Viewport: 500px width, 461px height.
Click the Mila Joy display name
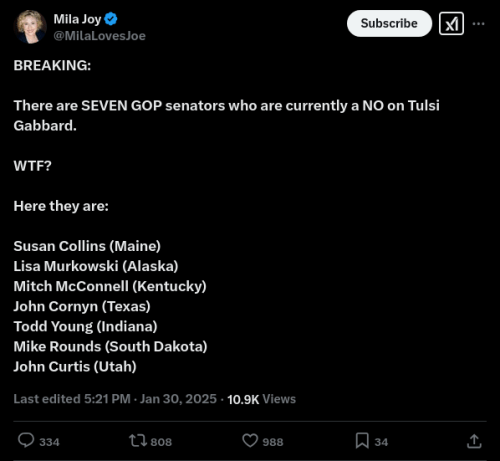(x=77, y=19)
